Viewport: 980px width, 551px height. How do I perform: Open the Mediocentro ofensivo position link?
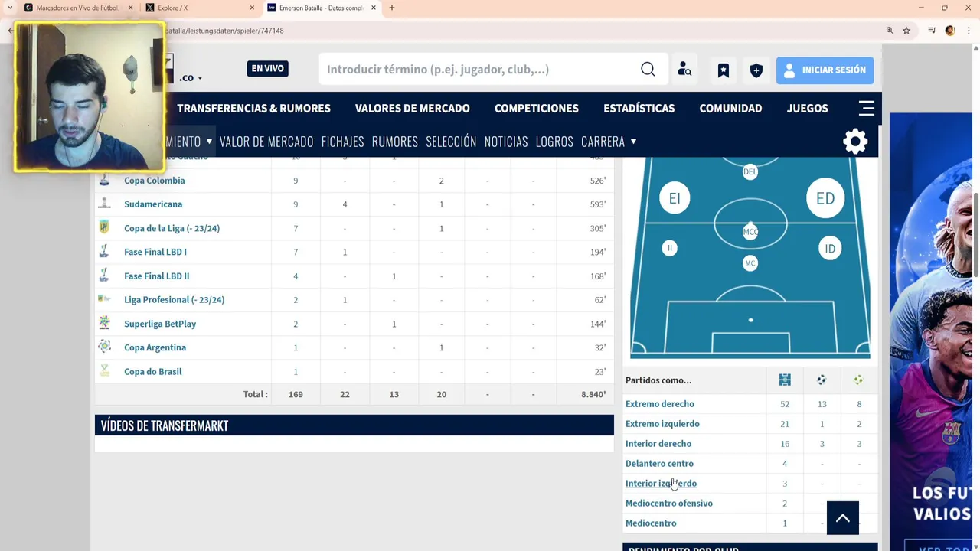pos(668,503)
